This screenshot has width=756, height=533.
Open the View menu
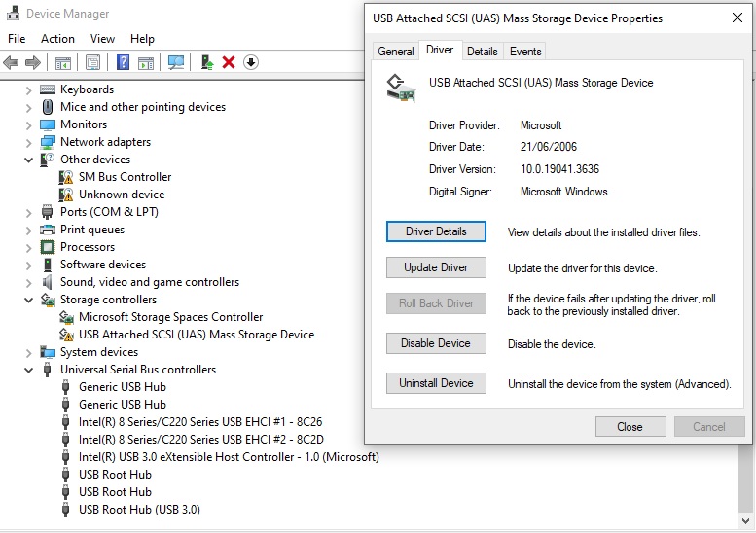click(x=102, y=39)
